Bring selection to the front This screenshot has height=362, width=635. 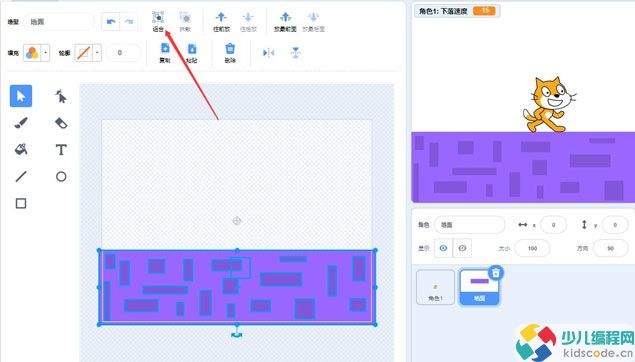pyautogui.click(x=285, y=21)
